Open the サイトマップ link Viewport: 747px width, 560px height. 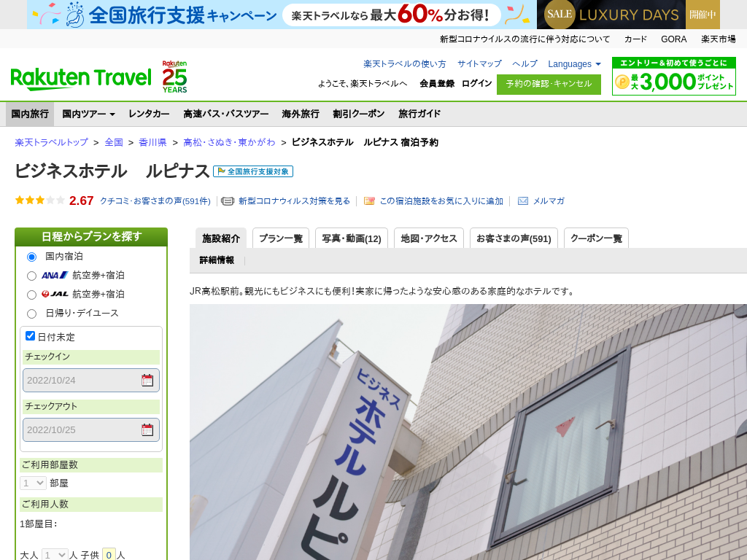[479, 64]
